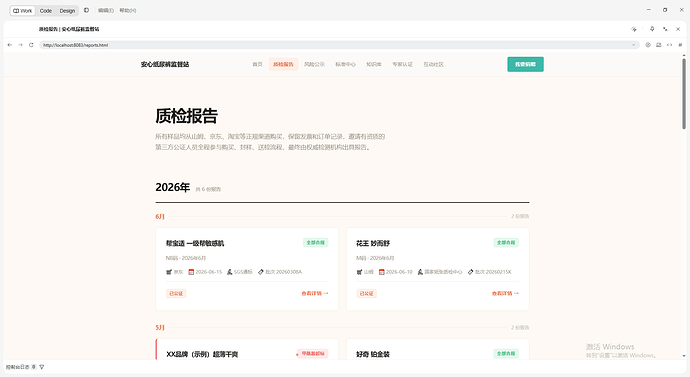Click the screenshot icon beside address bar
This screenshot has height=377, width=690.
point(659,45)
